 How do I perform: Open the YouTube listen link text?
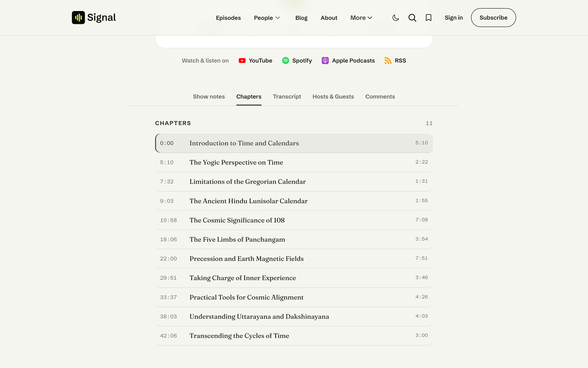point(260,61)
